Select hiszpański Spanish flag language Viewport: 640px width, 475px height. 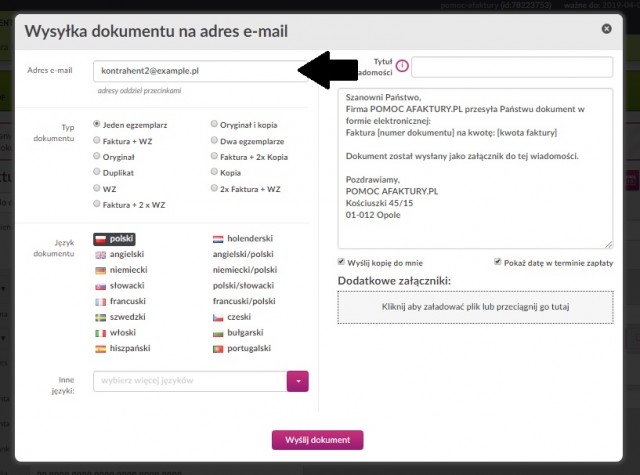[123, 348]
